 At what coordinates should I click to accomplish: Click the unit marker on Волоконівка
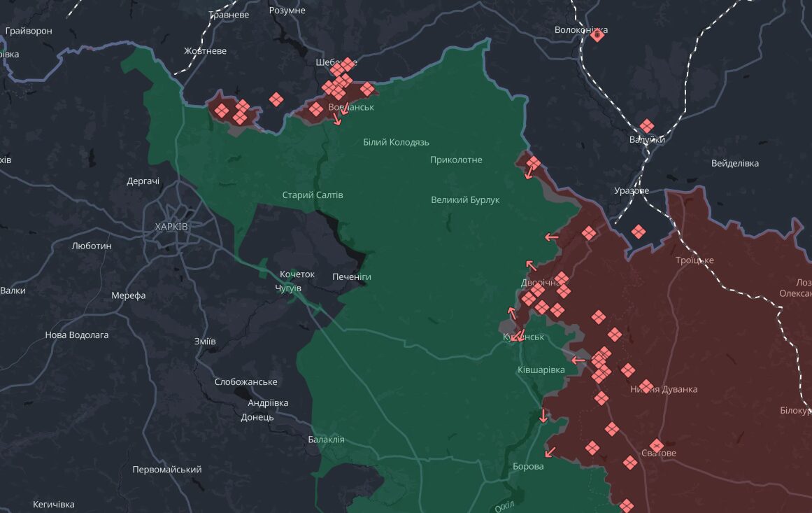pyautogui.click(x=597, y=35)
